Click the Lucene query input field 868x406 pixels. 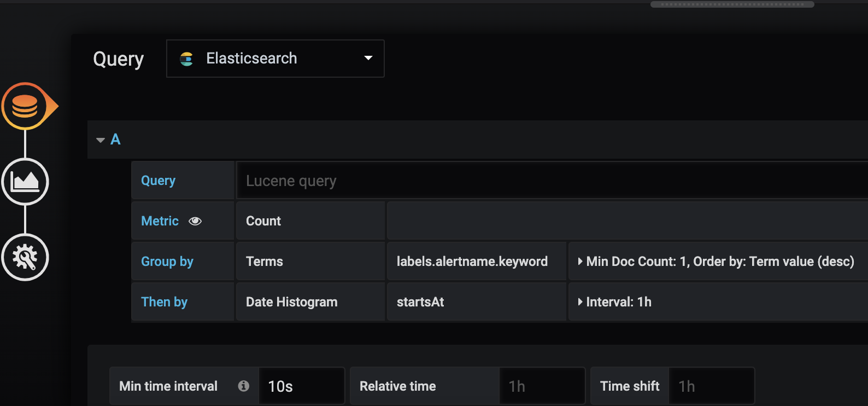pos(552,181)
